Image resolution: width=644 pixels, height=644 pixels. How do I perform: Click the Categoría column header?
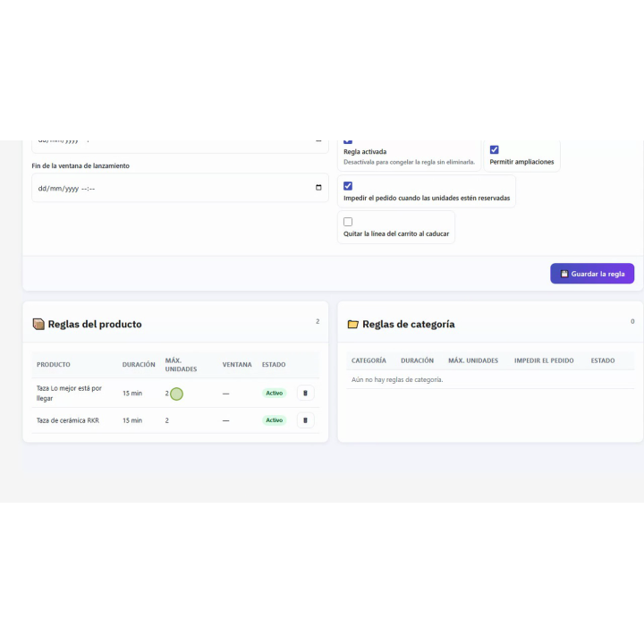[x=369, y=360]
